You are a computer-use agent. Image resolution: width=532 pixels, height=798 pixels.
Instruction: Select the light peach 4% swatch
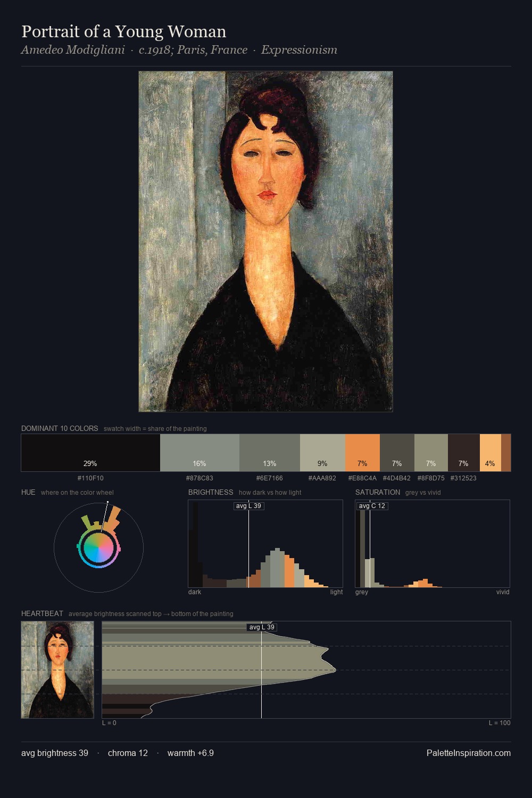[x=491, y=453]
